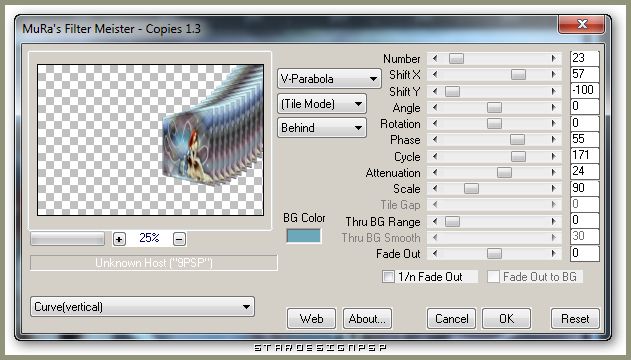Click left arrow of Fade Out slider

pyautogui.click(x=435, y=253)
